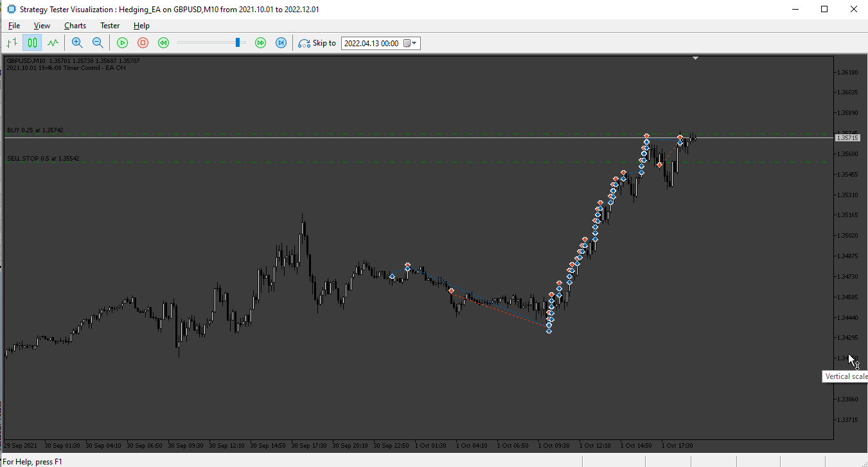Image resolution: width=868 pixels, height=467 pixels.
Task: Click the 1 Oct 09:30 time axis label
Action: [555, 445]
